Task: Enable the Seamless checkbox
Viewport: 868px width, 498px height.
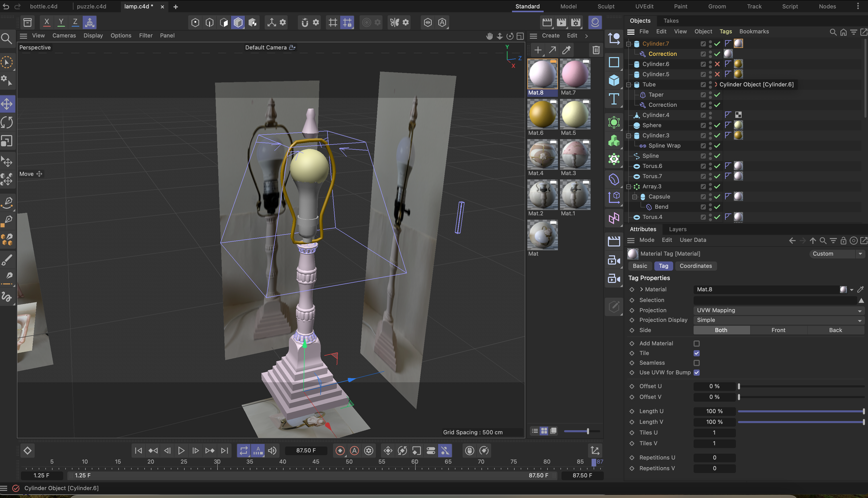Action: 697,363
